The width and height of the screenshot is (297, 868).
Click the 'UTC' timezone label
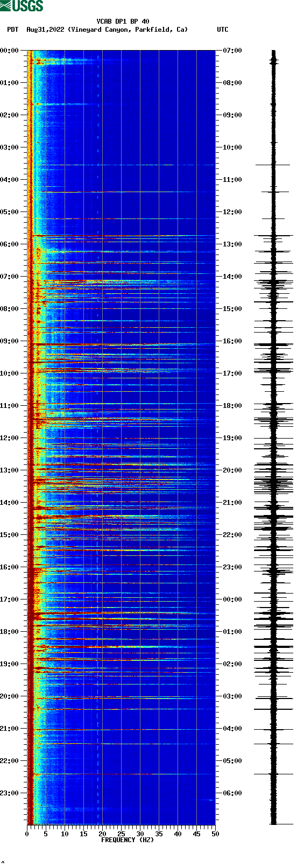[223, 30]
